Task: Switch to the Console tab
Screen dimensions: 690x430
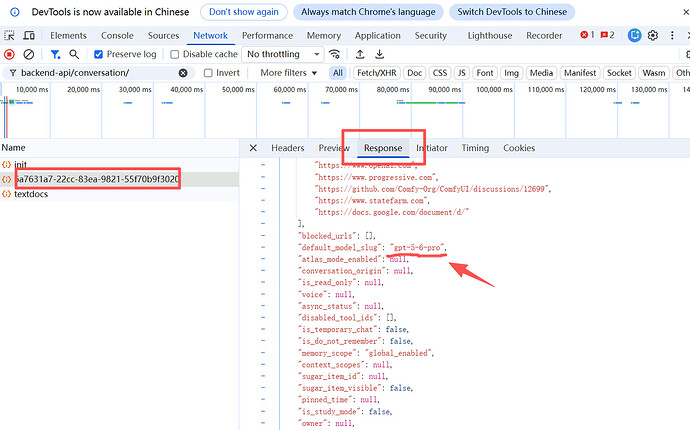Action: click(x=117, y=36)
